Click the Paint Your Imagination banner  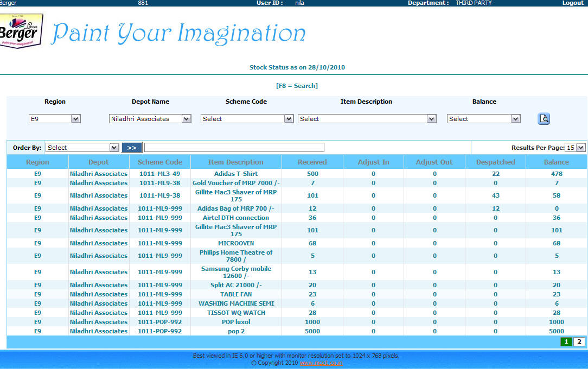click(178, 34)
